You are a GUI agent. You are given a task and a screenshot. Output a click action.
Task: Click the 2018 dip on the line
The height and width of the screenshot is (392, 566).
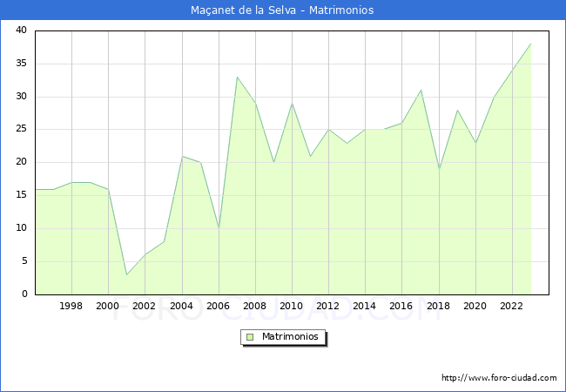pos(439,169)
